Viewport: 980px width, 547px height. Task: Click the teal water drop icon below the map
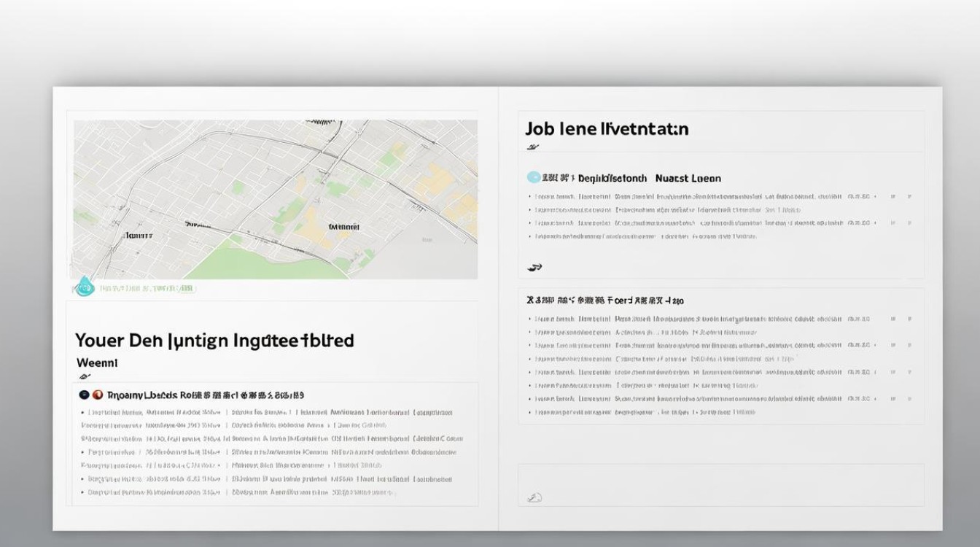pyautogui.click(x=85, y=287)
